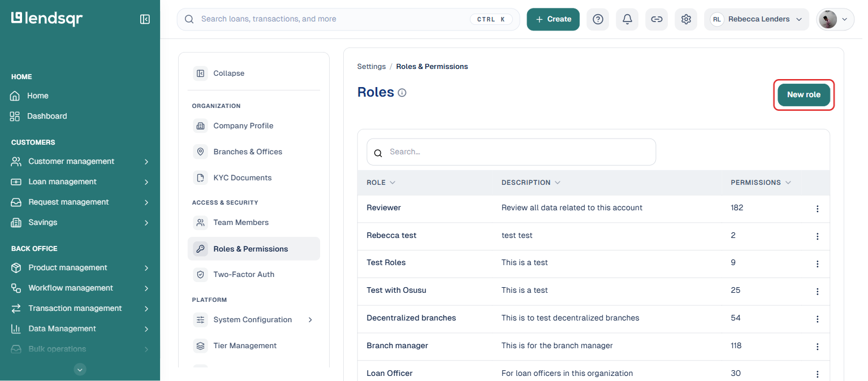Click the Test with Osusu role name
Screen dimensions: 868x381
396,291
